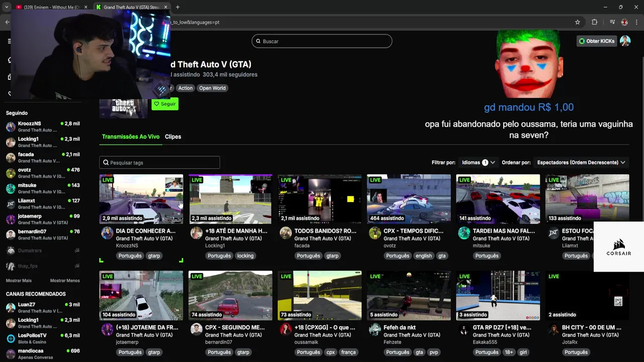The width and height of the screenshot is (644, 362).
Task: Bookmark this page with the star icon
Action: point(578,22)
